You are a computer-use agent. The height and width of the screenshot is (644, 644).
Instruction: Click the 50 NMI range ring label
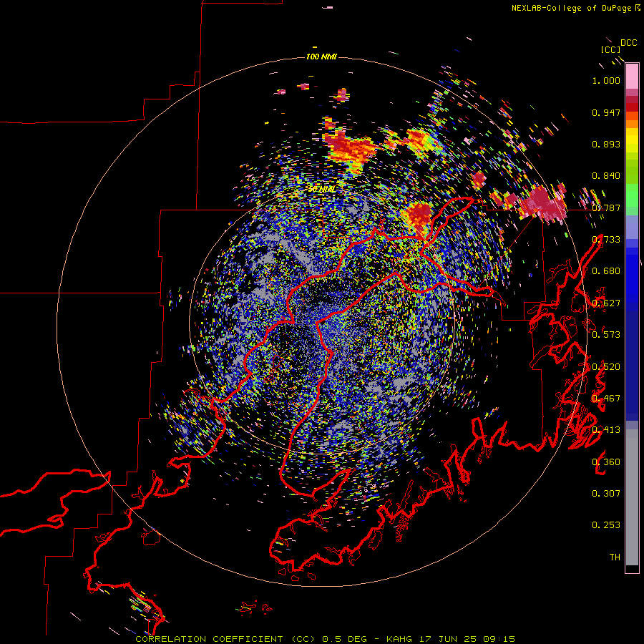[321, 190]
